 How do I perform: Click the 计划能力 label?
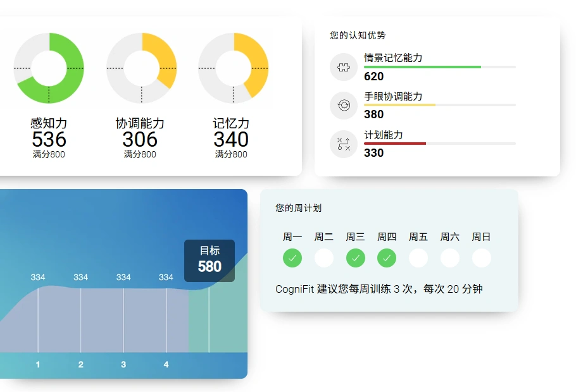[384, 135]
